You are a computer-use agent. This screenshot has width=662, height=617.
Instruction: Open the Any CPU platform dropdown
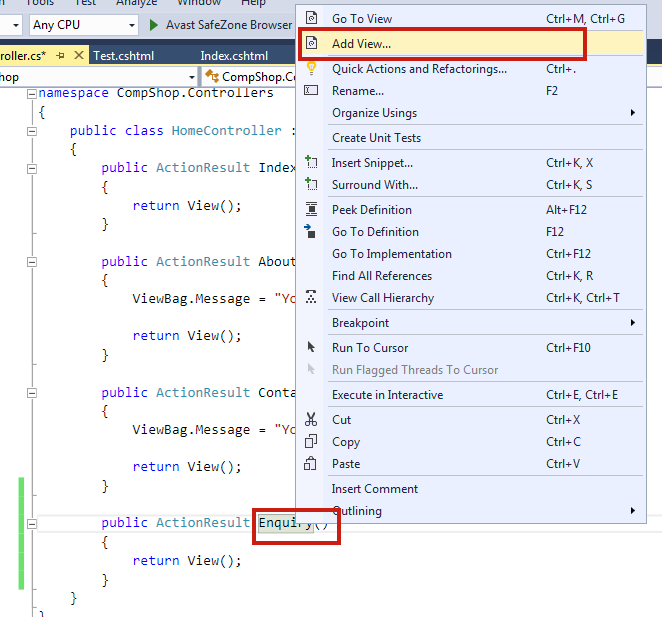click(84, 25)
